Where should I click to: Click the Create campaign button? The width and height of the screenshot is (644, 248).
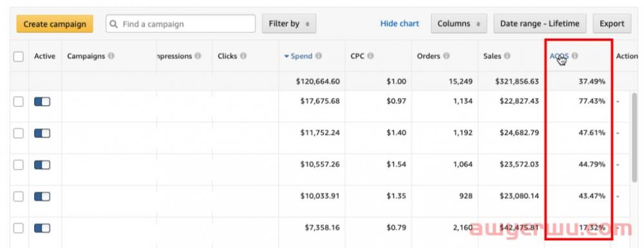point(55,24)
